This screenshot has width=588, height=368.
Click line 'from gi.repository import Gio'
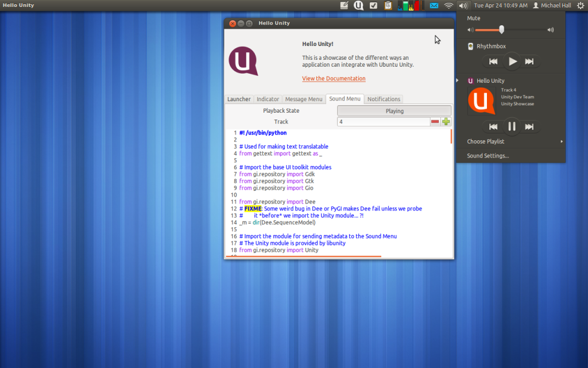pyautogui.click(x=276, y=188)
